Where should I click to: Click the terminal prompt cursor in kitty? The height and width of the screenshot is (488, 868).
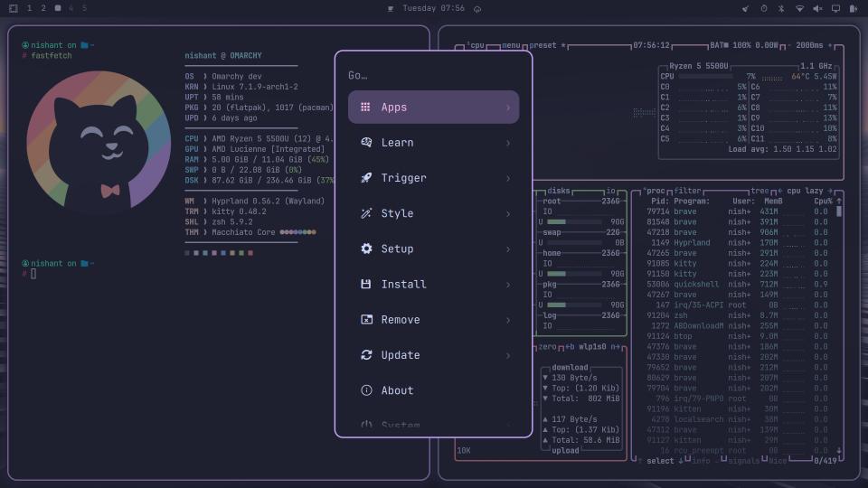pyautogui.click(x=33, y=273)
